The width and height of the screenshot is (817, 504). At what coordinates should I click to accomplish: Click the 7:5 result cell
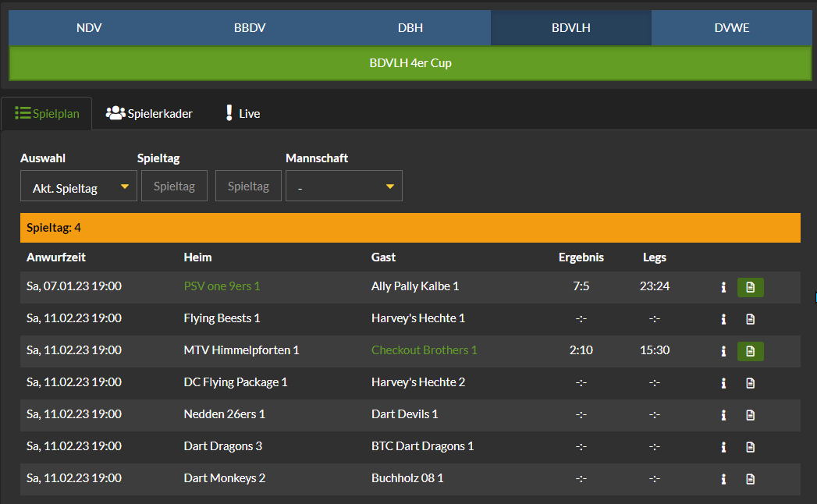click(x=581, y=286)
